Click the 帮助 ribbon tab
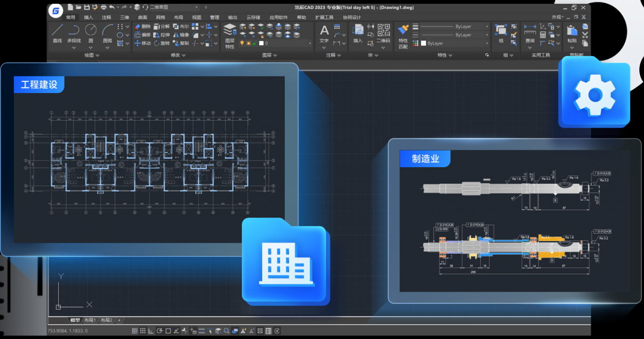Viewport: 644px width, 339px height. tap(301, 17)
